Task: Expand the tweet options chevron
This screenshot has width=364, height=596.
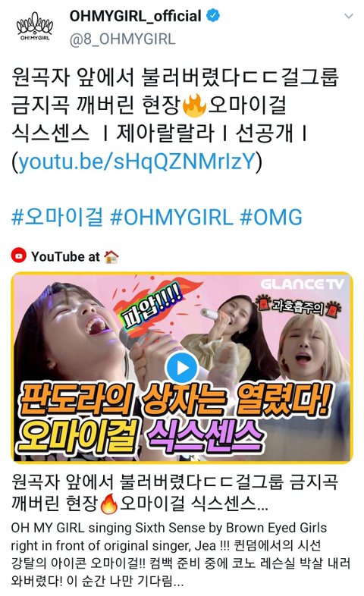Action: 348,16
